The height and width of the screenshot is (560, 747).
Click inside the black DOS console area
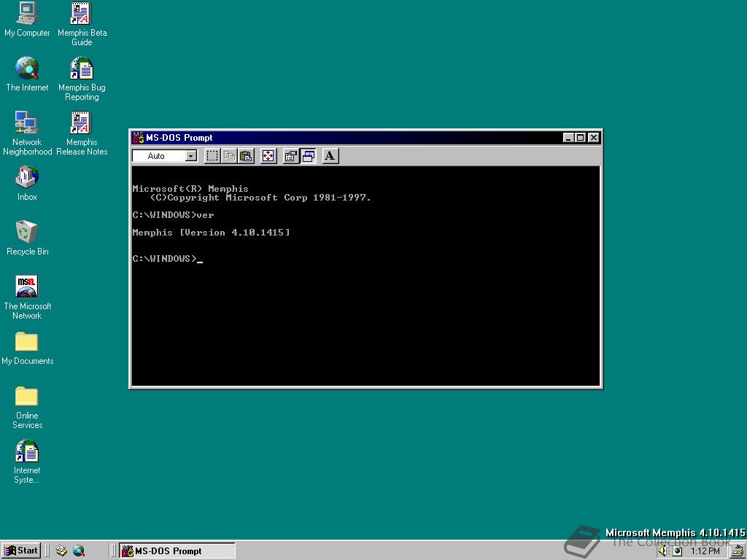pos(365,276)
